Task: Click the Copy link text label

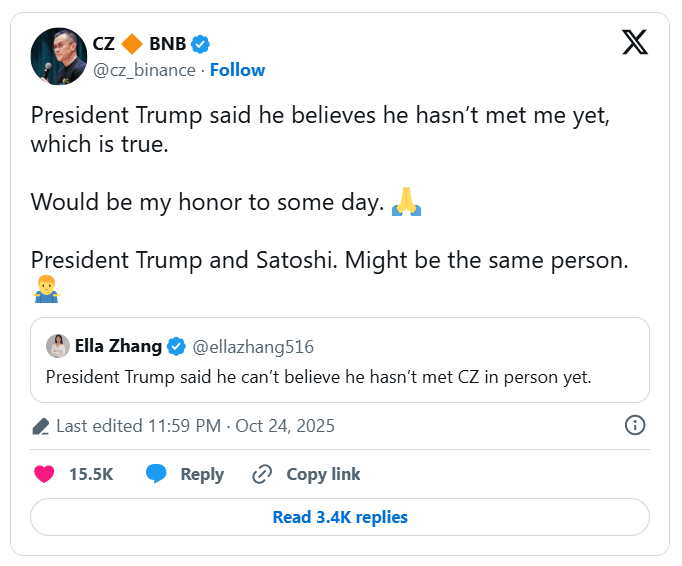Action: 323,474
